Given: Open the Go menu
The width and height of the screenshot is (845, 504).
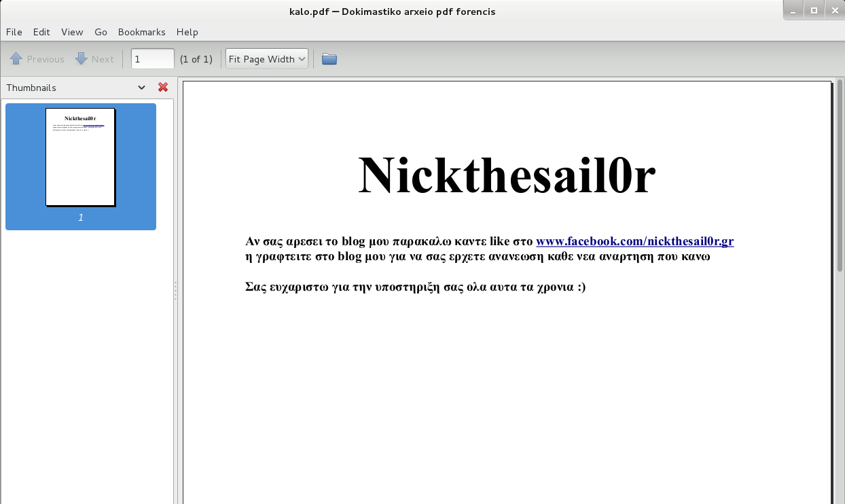Looking at the screenshot, I should coord(101,32).
